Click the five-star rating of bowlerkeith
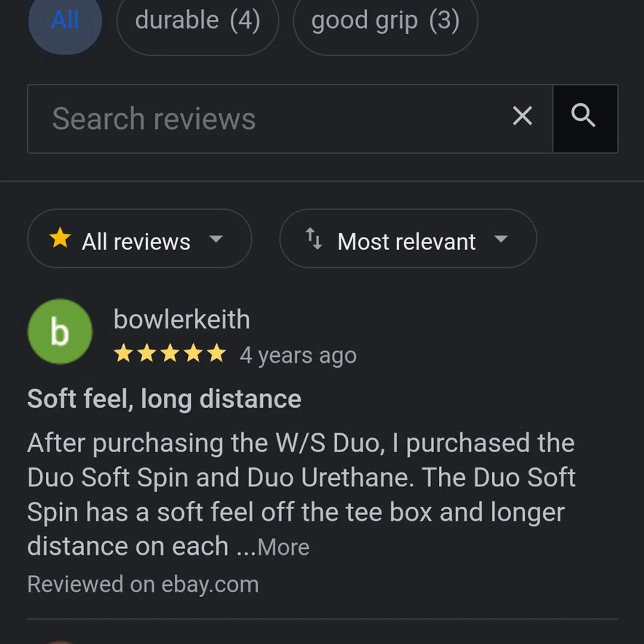644x644 pixels. tap(170, 353)
